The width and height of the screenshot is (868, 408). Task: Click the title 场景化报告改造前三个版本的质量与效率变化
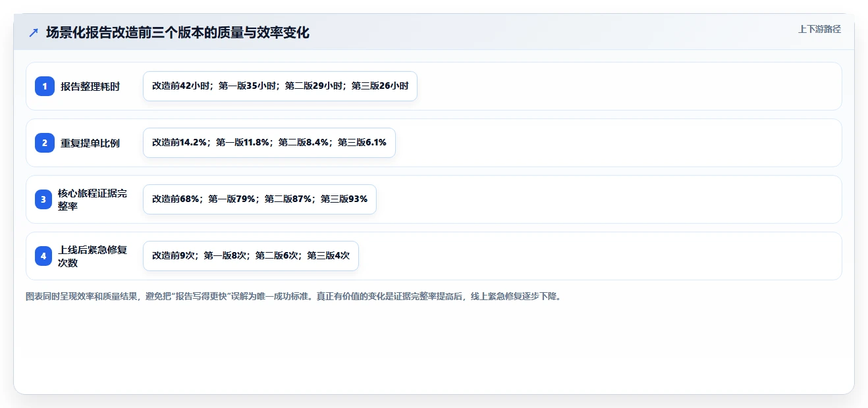tap(178, 33)
